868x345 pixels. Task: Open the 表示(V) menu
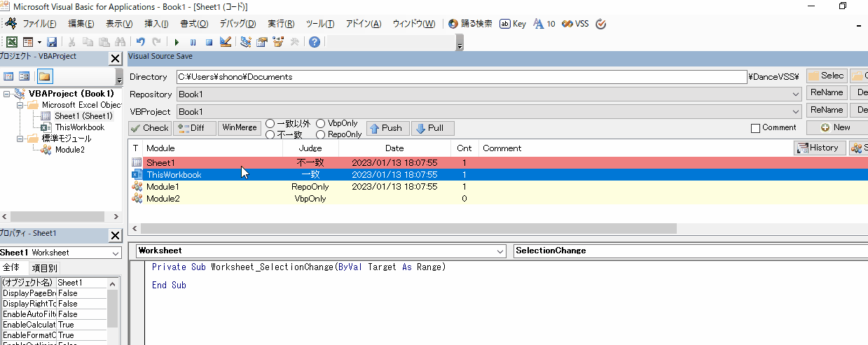point(119,24)
